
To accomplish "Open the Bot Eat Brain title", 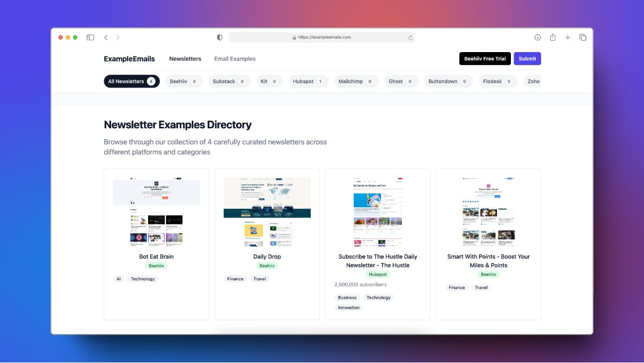I will [156, 257].
